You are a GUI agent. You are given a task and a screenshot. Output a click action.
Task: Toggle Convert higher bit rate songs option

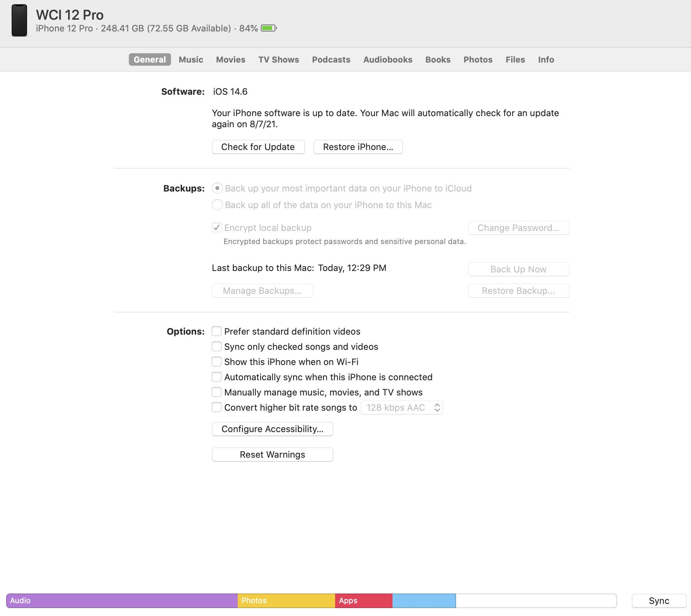pos(217,407)
